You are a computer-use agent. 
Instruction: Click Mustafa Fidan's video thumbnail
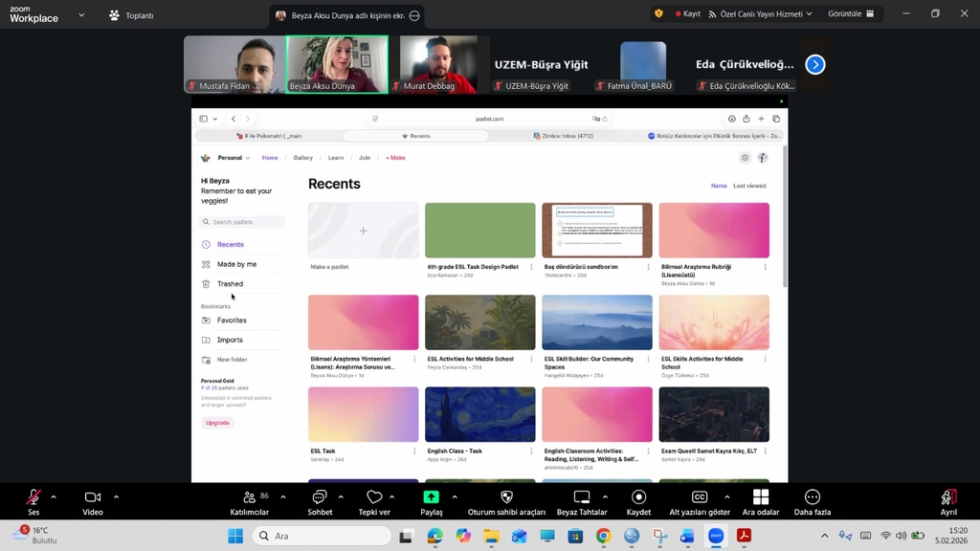tap(230, 63)
